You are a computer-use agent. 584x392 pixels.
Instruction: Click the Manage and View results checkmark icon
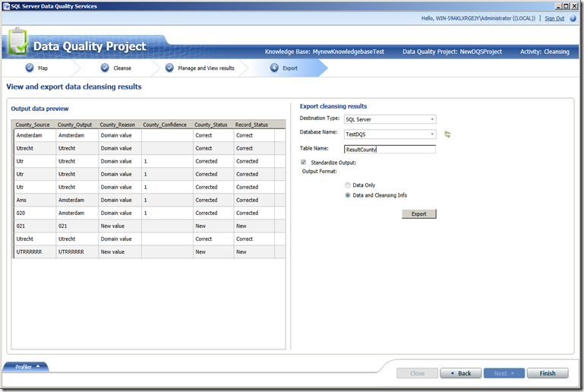[x=169, y=68]
